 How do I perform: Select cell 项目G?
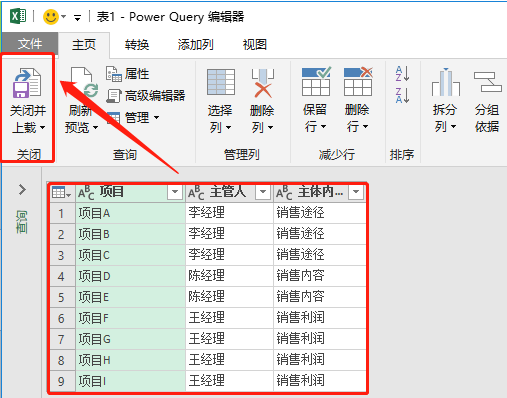(x=130, y=339)
